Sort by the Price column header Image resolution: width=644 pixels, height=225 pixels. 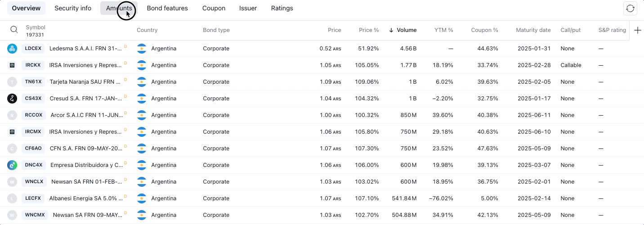click(x=335, y=30)
